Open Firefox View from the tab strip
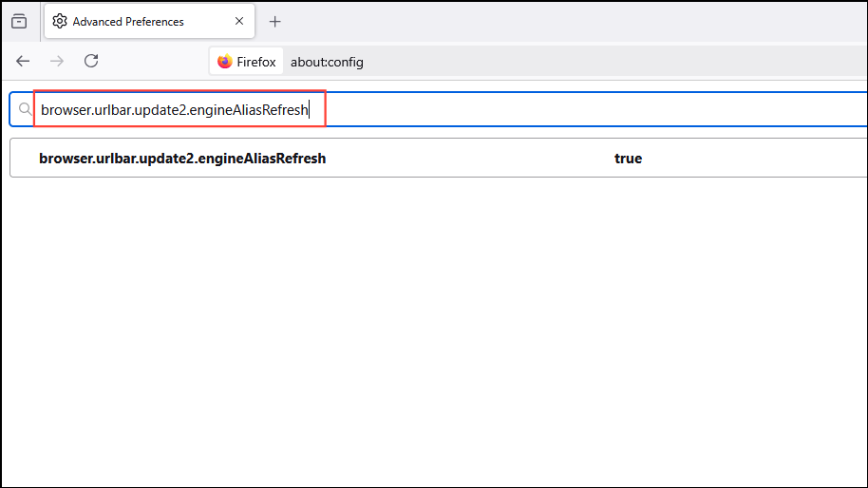 click(19, 21)
